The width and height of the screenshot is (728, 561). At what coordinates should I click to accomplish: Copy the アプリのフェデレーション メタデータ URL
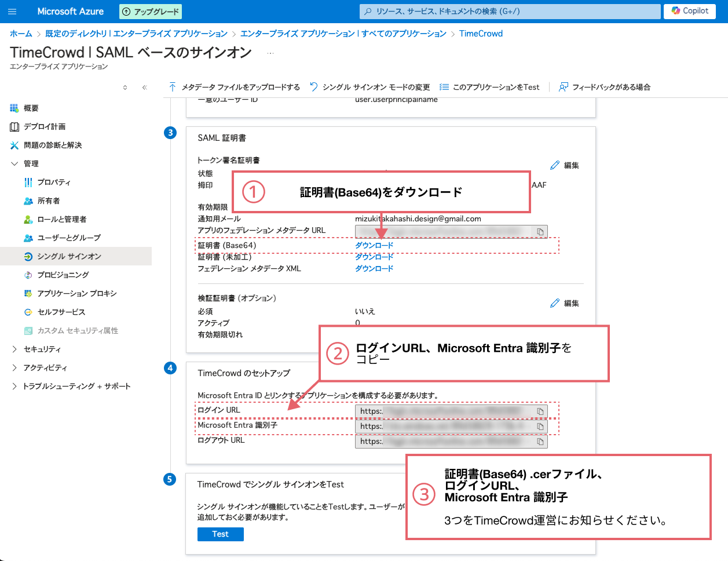click(x=539, y=231)
